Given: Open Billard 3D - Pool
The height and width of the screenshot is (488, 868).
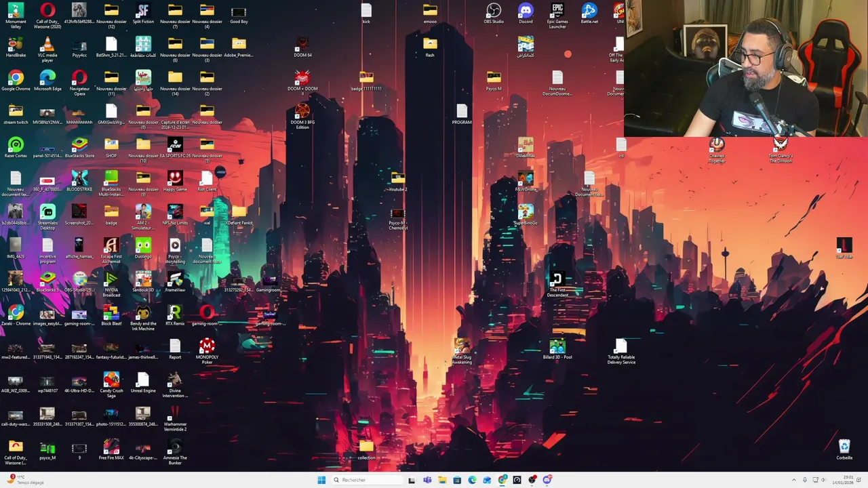Looking at the screenshot, I should (557, 349).
